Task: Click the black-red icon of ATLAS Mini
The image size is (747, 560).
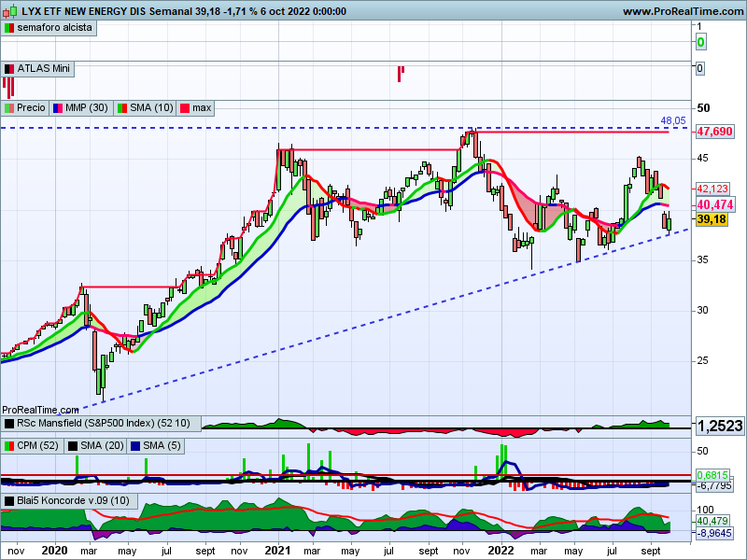Action: (x=9, y=69)
